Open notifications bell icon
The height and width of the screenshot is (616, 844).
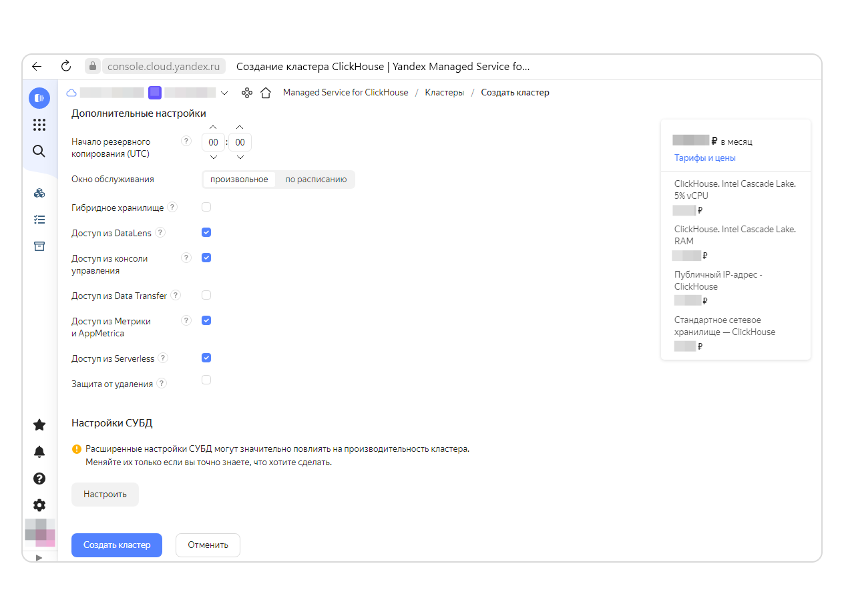(x=39, y=452)
